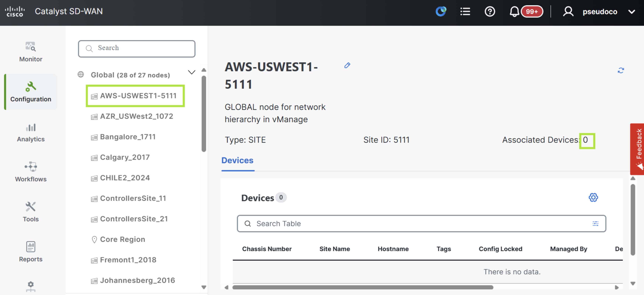Click the site icon beside AZR_USWest2_1072
644x295 pixels.
(94, 117)
